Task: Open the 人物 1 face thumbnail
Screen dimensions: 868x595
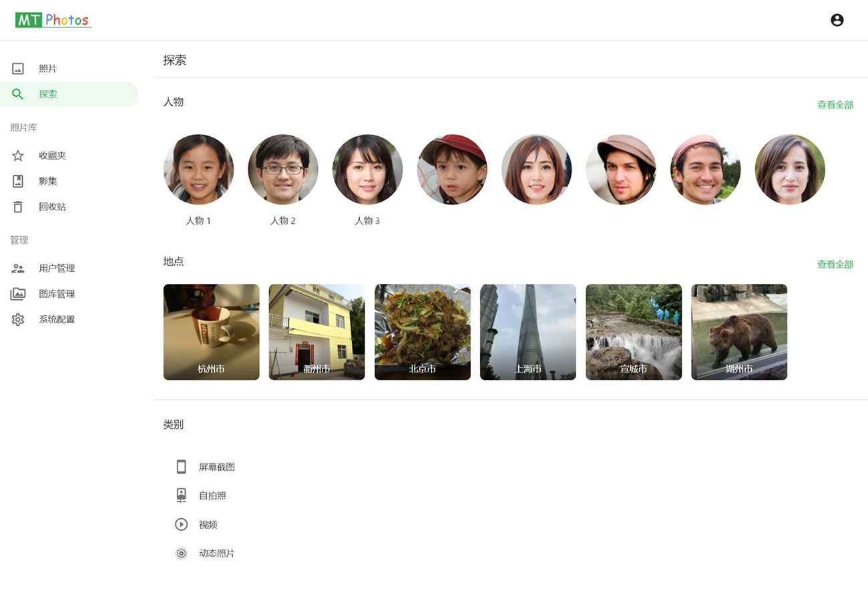Action: coord(198,170)
